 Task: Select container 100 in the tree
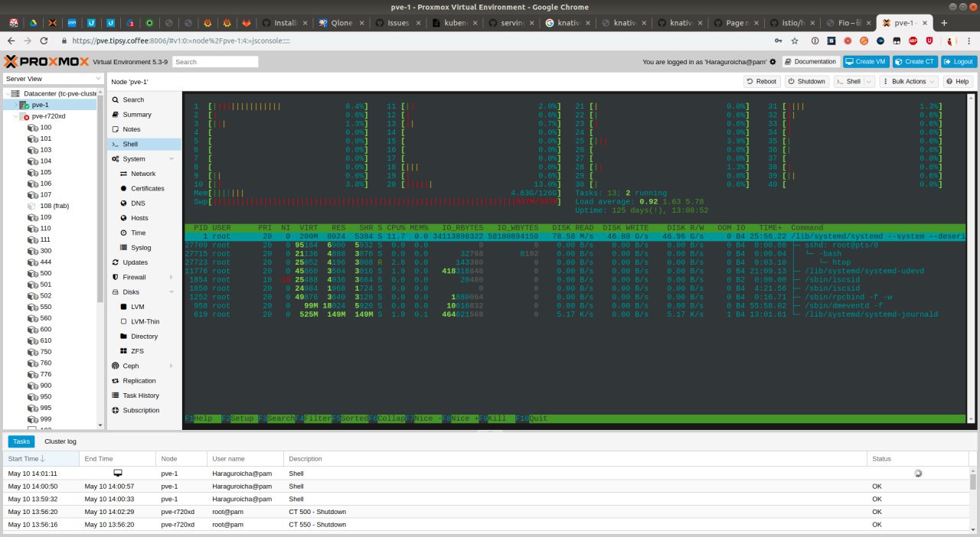click(x=46, y=128)
